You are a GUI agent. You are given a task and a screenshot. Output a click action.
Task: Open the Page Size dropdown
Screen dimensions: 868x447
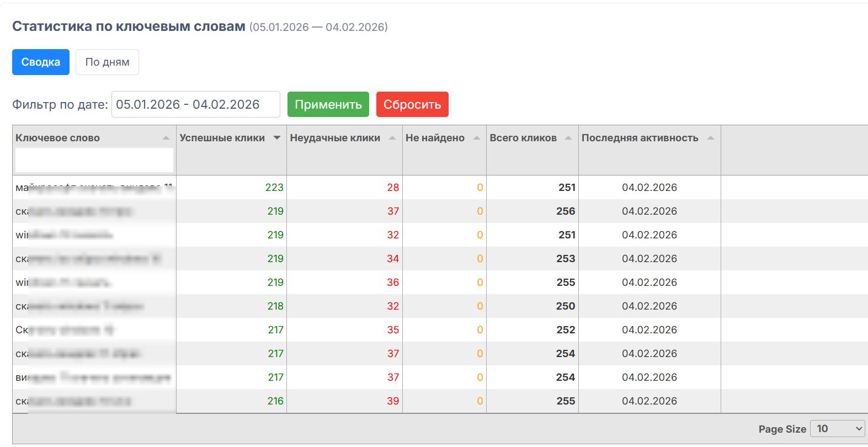837,429
